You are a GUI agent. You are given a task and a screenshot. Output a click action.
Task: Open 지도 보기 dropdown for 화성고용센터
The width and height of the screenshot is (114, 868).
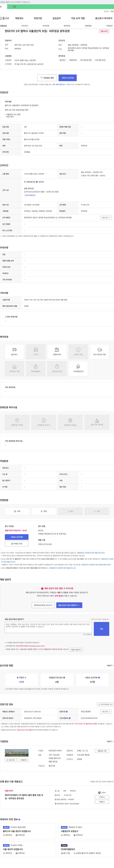coord(106,712)
